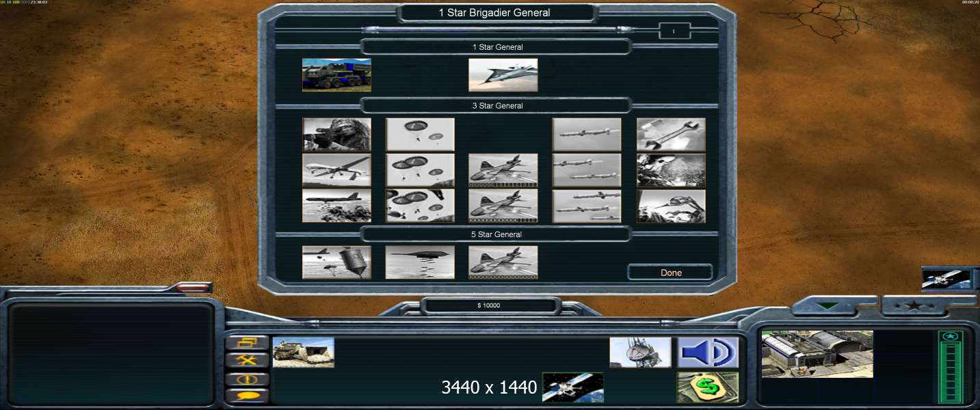Choose the stealth bomber dropping bombs power
Viewport: 980px width, 410px height.
pos(420,262)
